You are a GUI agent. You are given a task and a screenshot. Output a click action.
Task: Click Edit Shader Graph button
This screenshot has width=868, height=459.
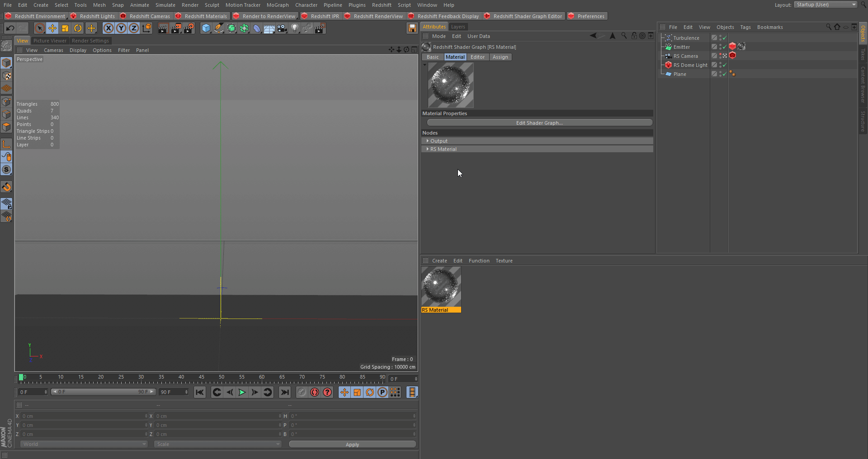coord(539,123)
